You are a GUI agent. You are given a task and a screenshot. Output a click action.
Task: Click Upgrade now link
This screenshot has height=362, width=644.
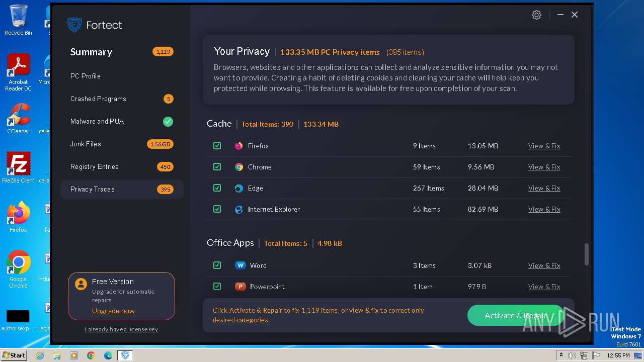(x=113, y=311)
